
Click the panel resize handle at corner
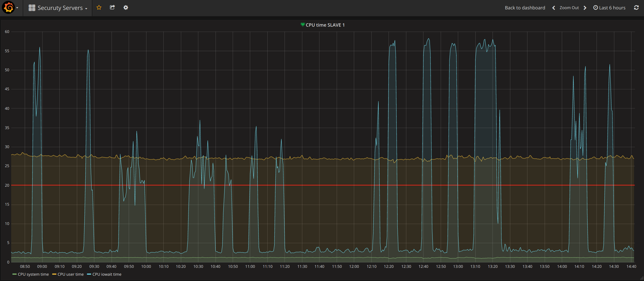click(x=642, y=278)
